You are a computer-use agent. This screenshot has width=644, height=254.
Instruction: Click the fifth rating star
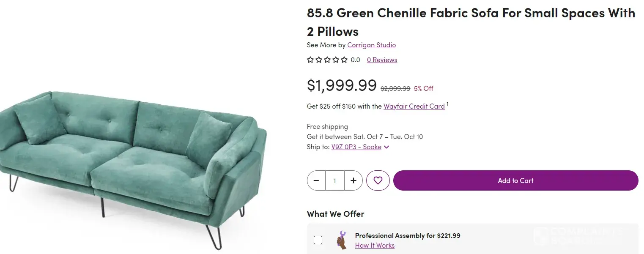(x=344, y=60)
